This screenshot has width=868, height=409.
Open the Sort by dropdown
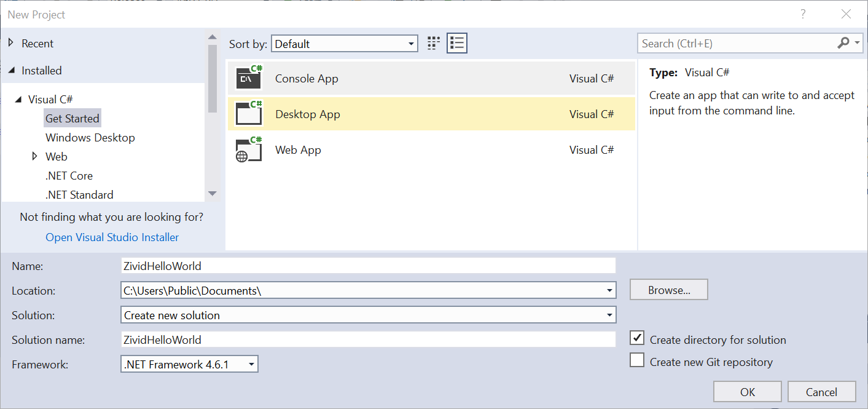345,44
